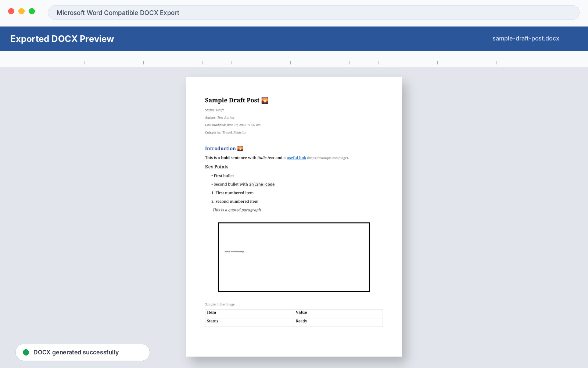Click the 'Value' table header cell
588x368 pixels.
tap(338, 314)
